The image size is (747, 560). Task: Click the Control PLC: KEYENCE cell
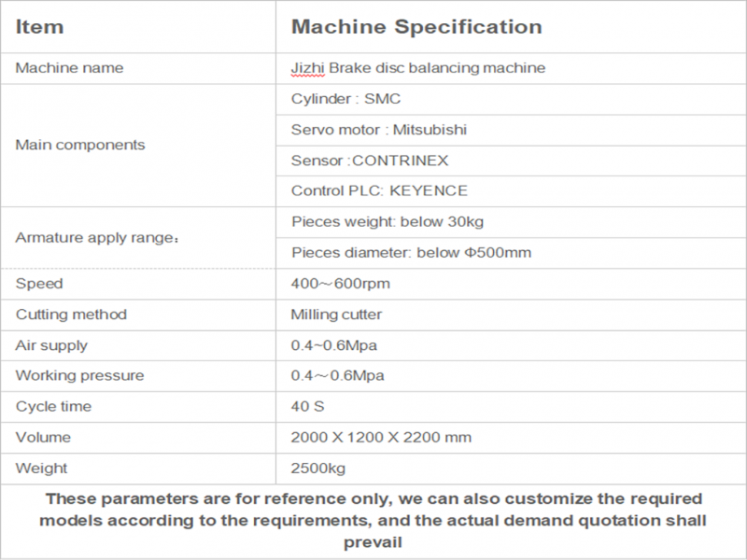point(379,190)
